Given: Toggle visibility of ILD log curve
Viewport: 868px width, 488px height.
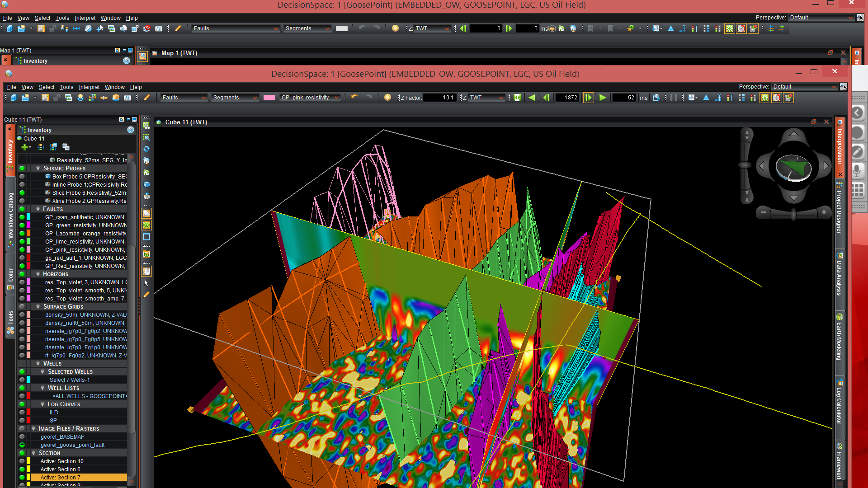Looking at the screenshot, I should [x=22, y=413].
